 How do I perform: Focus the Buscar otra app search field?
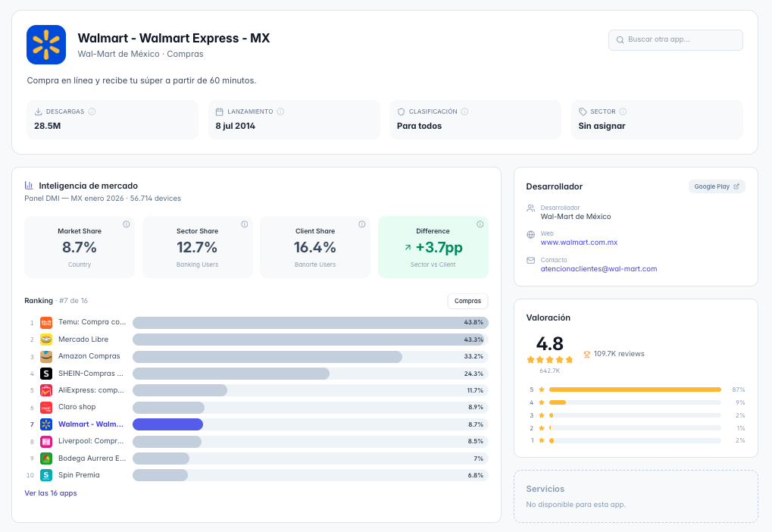click(676, 40)
